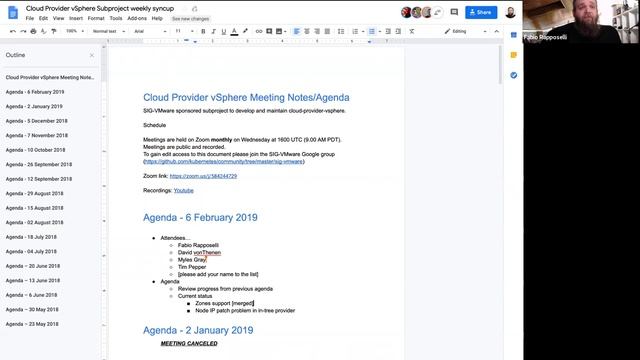Apply a bulleted list

coord(372,31)
